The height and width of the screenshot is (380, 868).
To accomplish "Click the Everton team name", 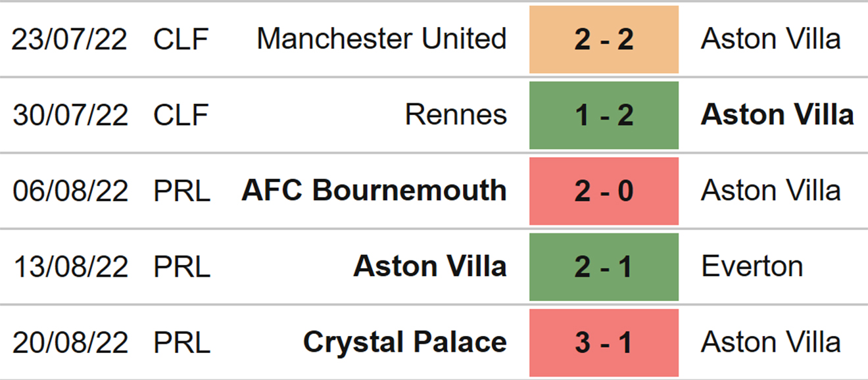I will 752,267.
